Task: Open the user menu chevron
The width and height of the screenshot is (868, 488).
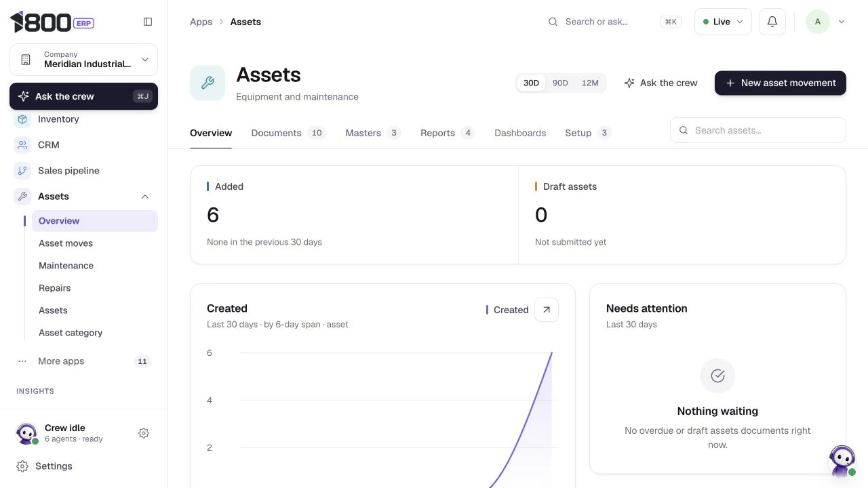Action: pos(842,22)
